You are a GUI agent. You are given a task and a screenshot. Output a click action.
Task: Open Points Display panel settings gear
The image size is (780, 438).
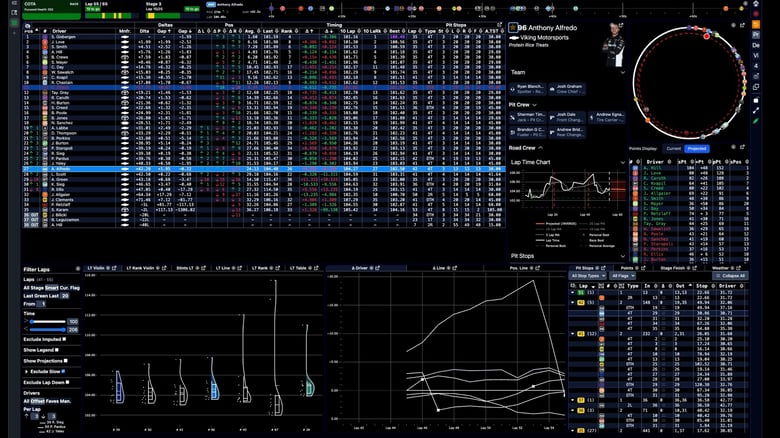[x=733, y=147]
